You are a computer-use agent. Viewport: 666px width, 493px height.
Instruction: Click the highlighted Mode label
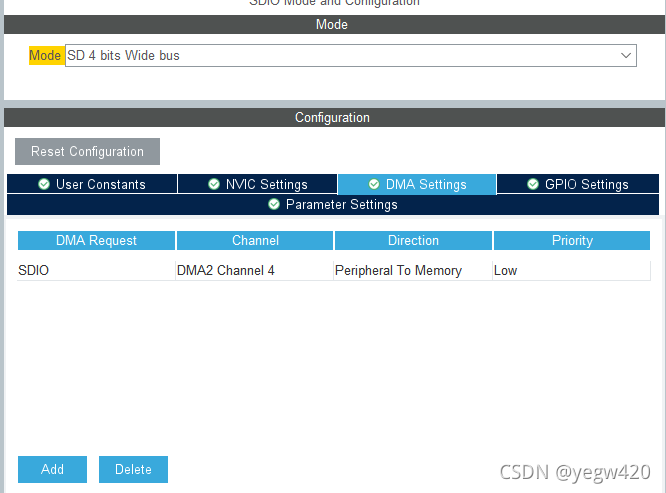coord(45,56)
